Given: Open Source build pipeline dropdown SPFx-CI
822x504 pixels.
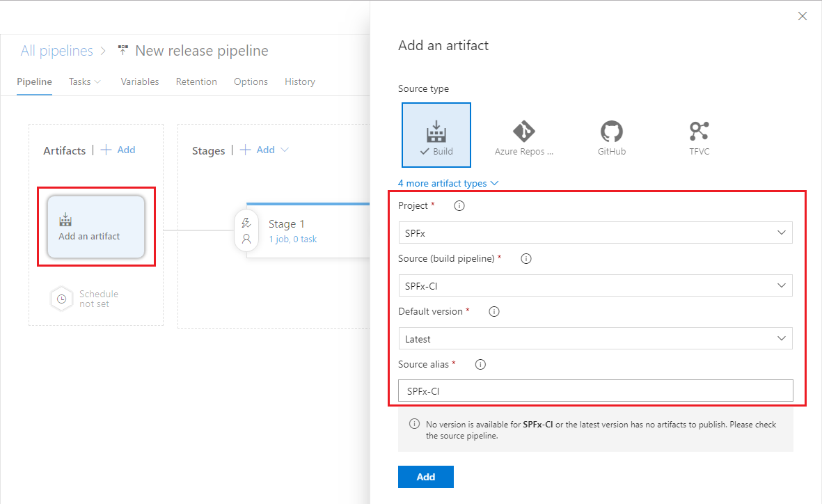Looking at the screenshot, I should (595, 285).
